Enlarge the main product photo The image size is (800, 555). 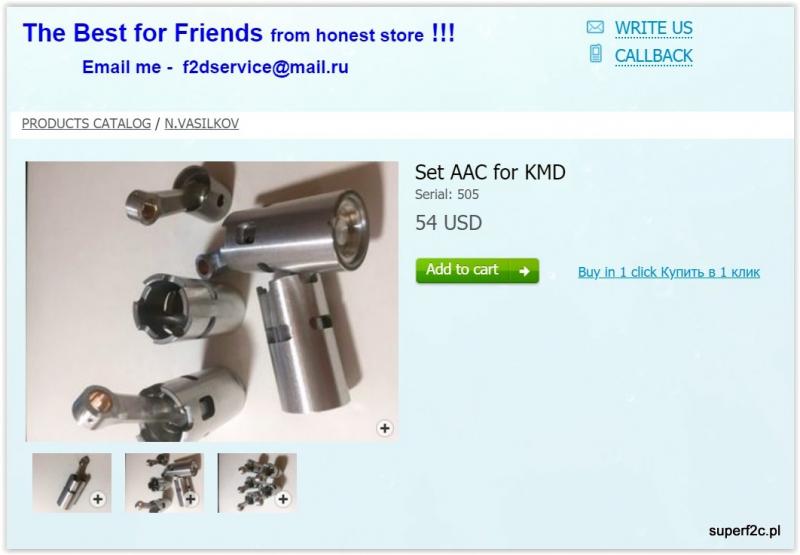(212, 301)
